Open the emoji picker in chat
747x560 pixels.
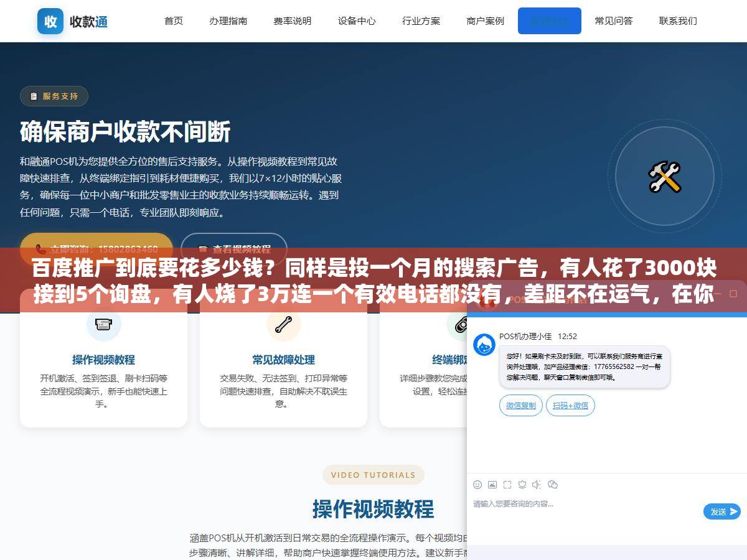click(477, 485)
